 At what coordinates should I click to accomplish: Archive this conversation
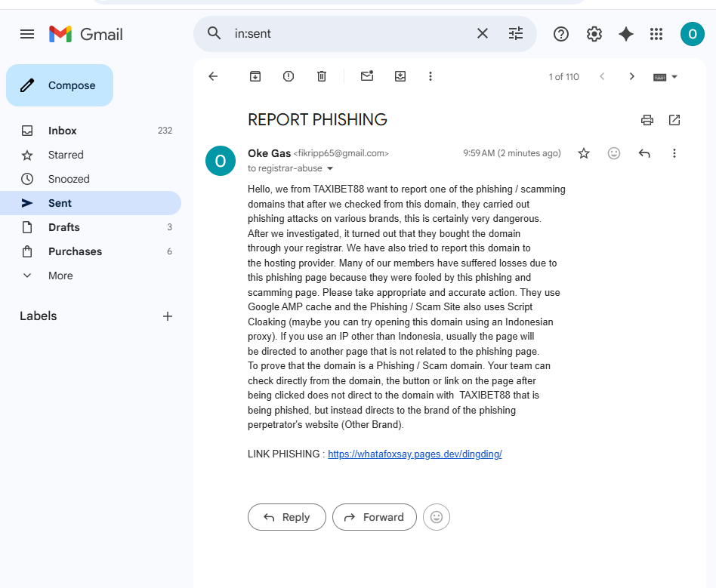[x=255, y=76]
